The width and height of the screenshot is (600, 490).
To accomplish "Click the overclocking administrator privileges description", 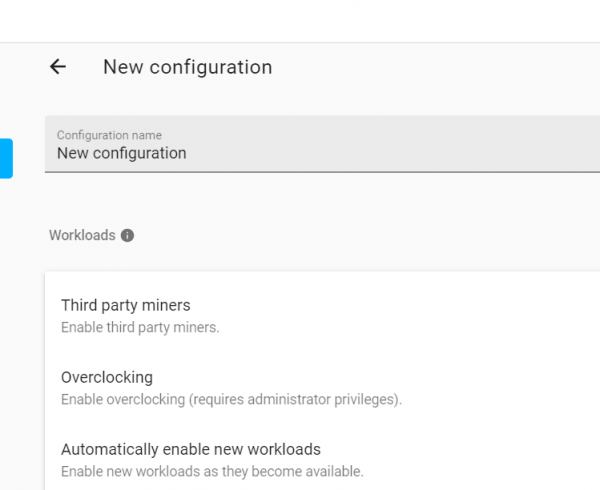I will (231, 400).
